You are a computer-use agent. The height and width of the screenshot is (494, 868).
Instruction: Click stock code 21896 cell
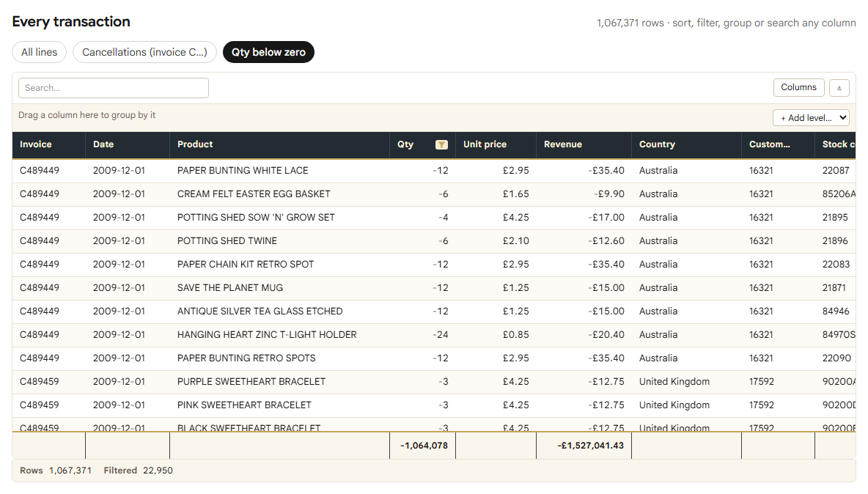(x=835, y=240)
